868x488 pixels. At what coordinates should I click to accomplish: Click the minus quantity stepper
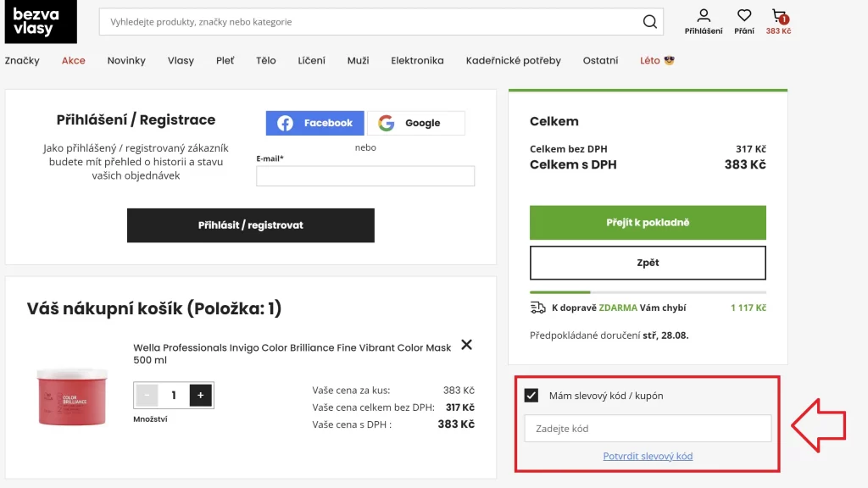pos(146,395)
